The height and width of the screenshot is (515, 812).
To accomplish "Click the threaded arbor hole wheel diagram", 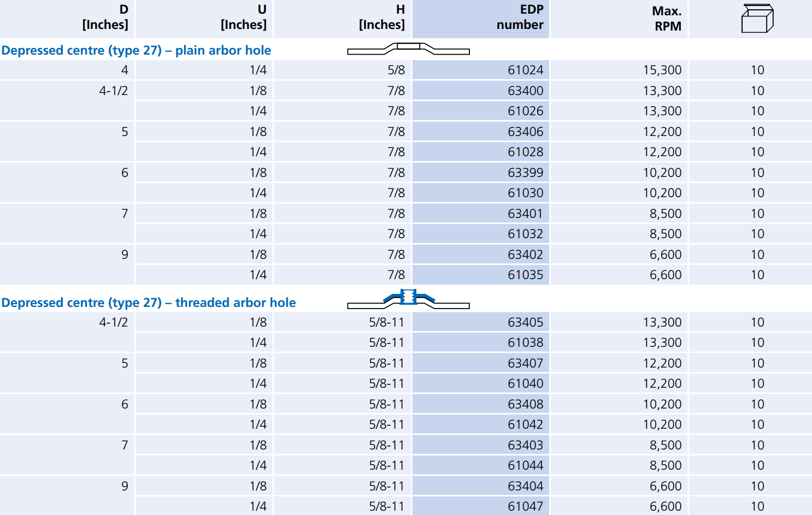I will 408,299.
